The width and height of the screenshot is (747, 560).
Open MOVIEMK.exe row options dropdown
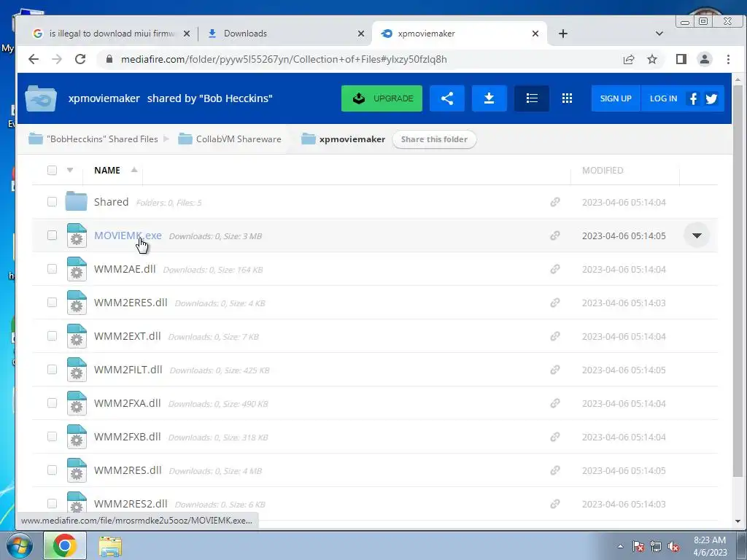point(697,236)
